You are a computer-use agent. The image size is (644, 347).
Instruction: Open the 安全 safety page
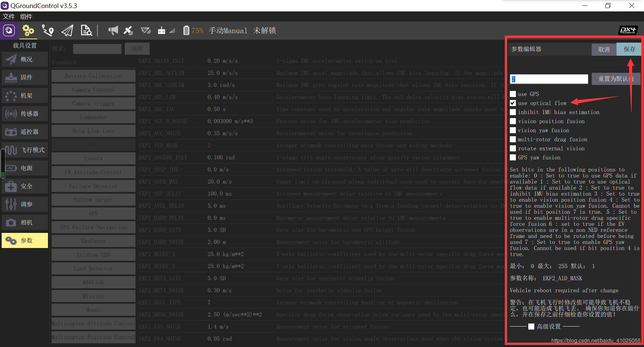coord(25,186)
